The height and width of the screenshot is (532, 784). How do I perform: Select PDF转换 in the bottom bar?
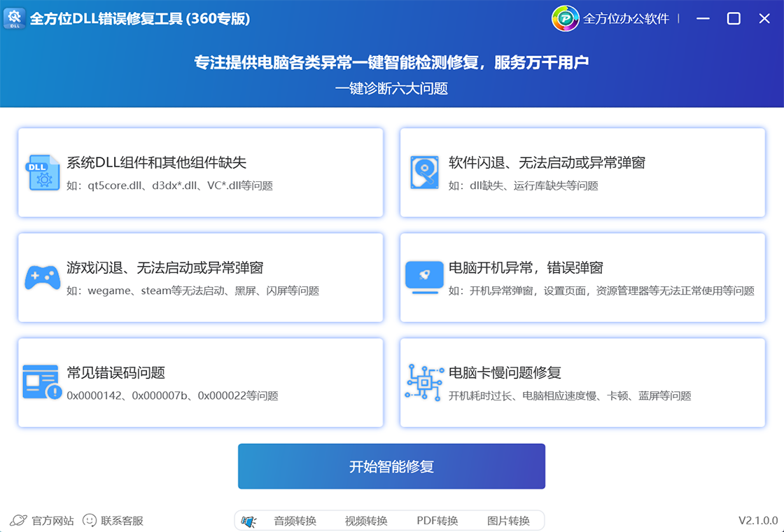pos(437,521)
